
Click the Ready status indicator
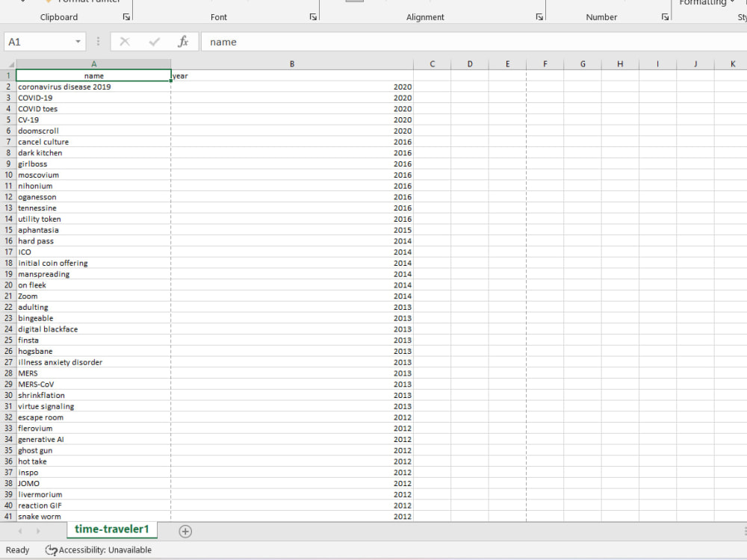[18, 550]
